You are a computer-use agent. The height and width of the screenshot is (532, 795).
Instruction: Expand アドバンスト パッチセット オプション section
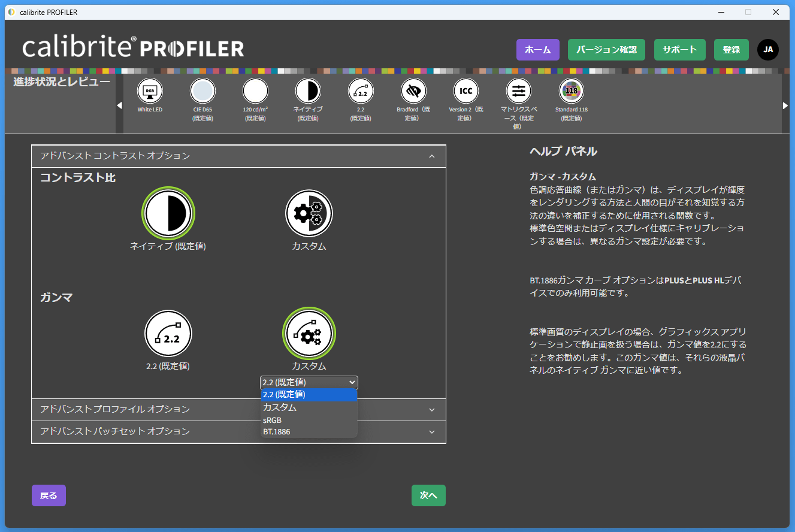(238, 431)
